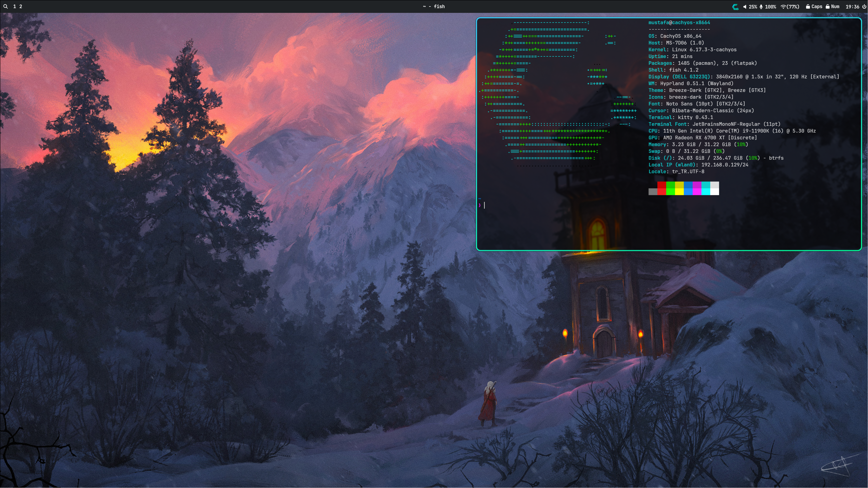Open the power menu icon
The height and width of the screenshot is (488, 868).
(864, 6)
